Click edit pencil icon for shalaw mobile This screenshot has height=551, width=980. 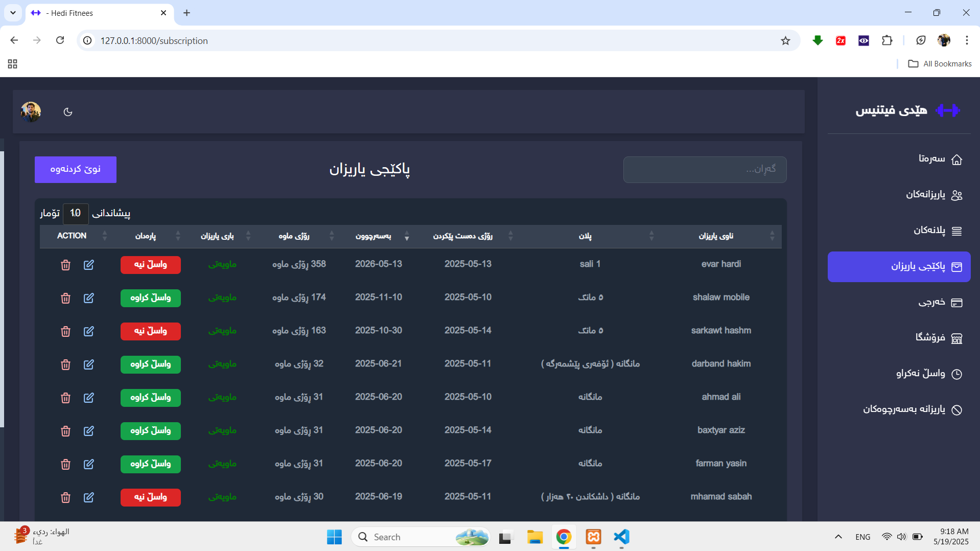(x=88, y=298)
